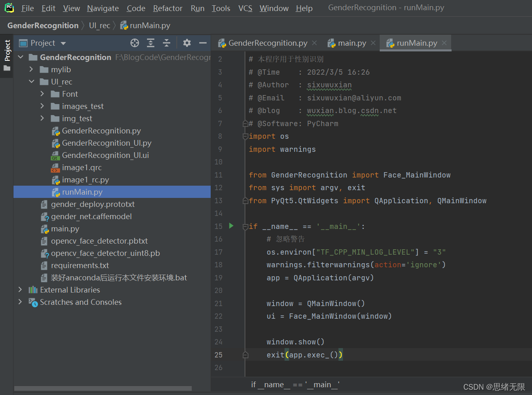Screen dimensions: 532x395
Task: Click the fold marker at line 8 imports
Action: click(x=245, y=136)
